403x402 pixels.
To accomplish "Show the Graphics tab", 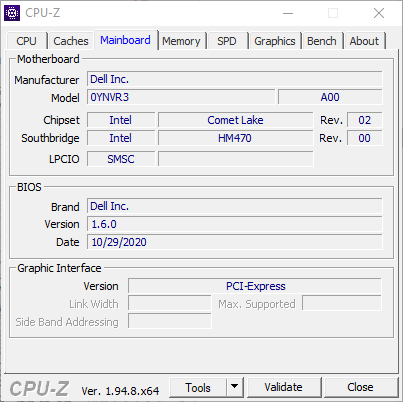I will [275, 41].
